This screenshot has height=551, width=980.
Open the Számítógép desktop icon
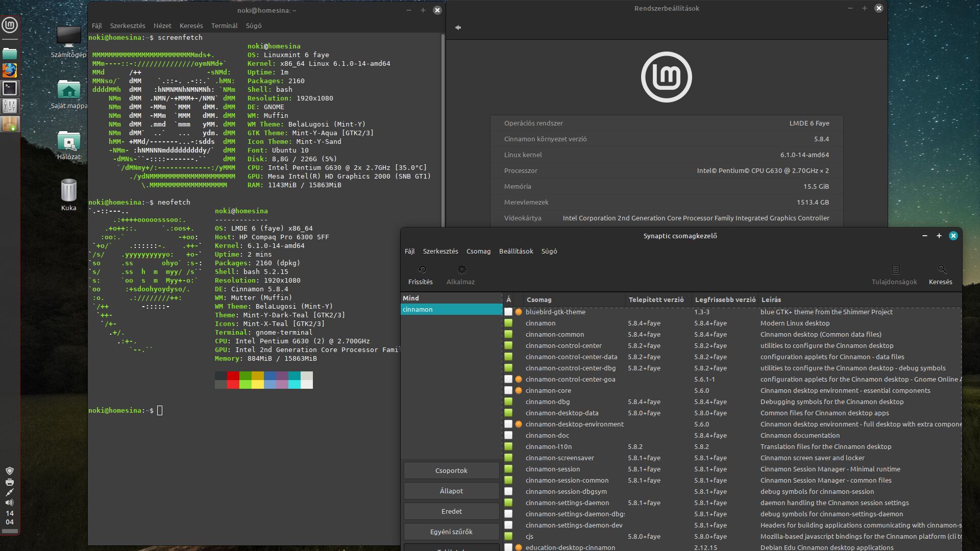[x=68, y=42]
